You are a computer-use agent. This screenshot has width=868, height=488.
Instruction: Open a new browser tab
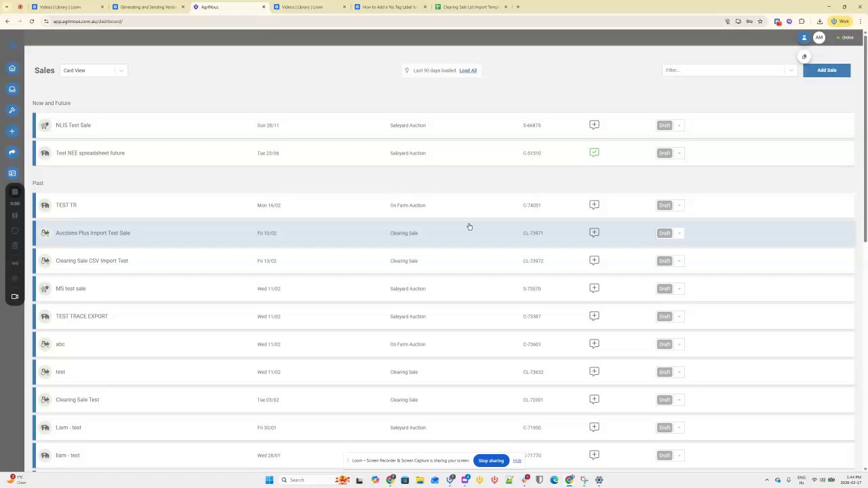(x=518, y=7)
